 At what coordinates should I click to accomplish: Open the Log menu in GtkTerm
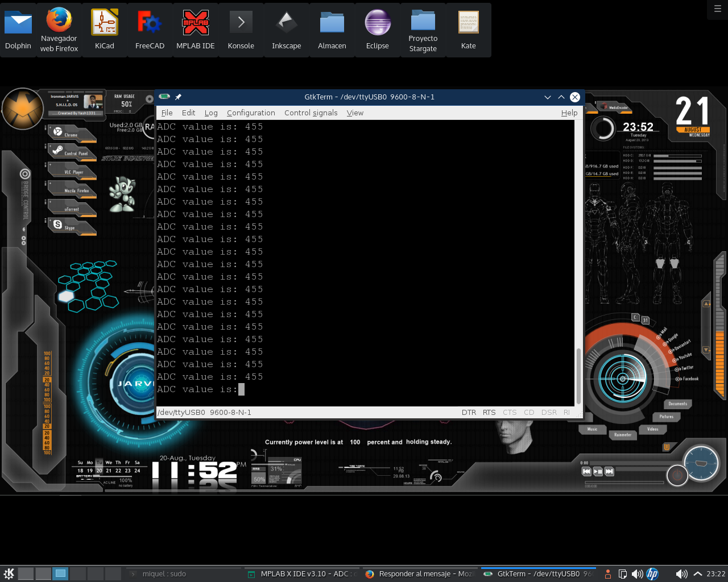point(211,113)
